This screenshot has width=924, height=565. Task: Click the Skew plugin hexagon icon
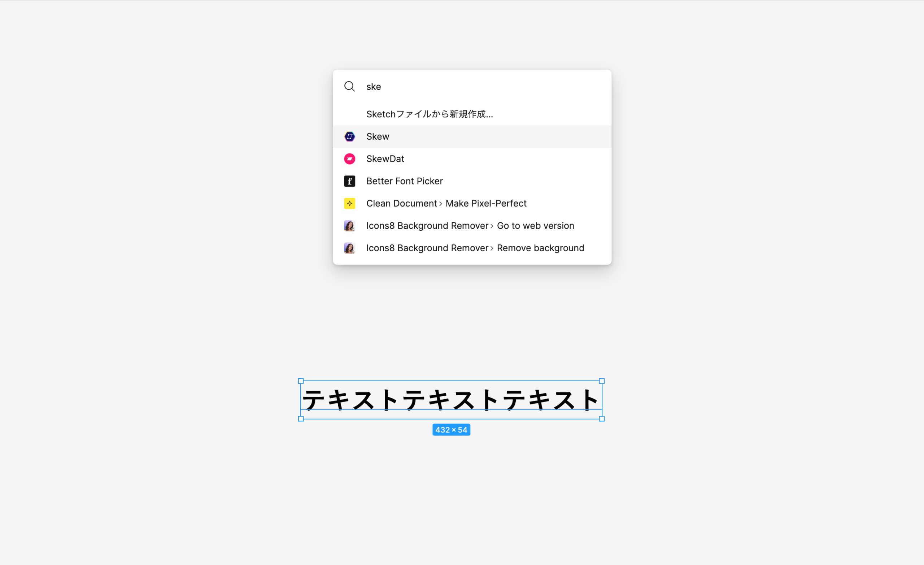[x=349, y=136]
